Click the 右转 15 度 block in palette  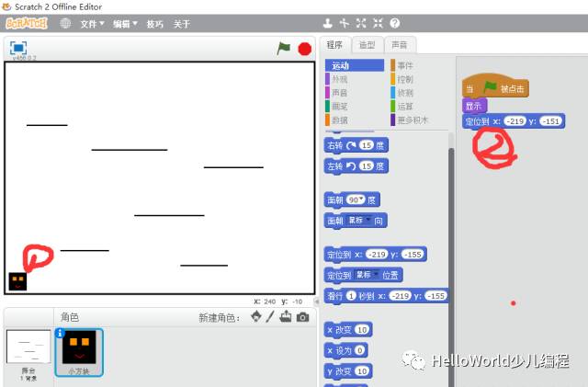[x=356, y=145]
